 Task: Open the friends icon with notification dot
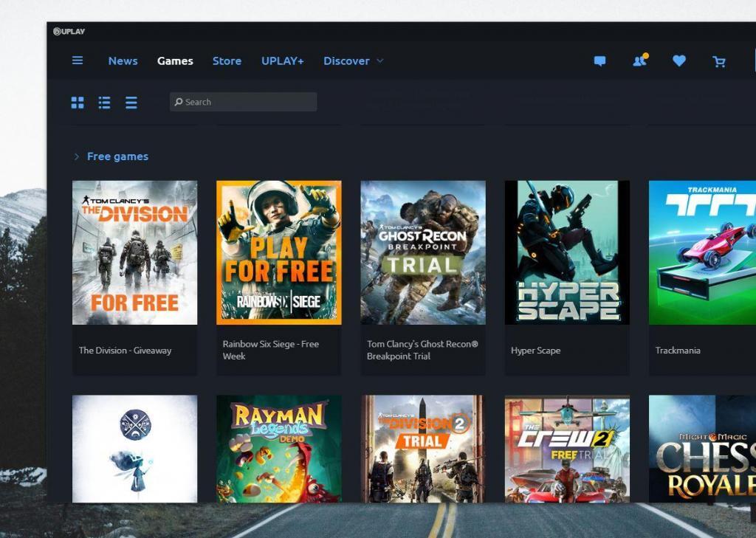[639, 61]
